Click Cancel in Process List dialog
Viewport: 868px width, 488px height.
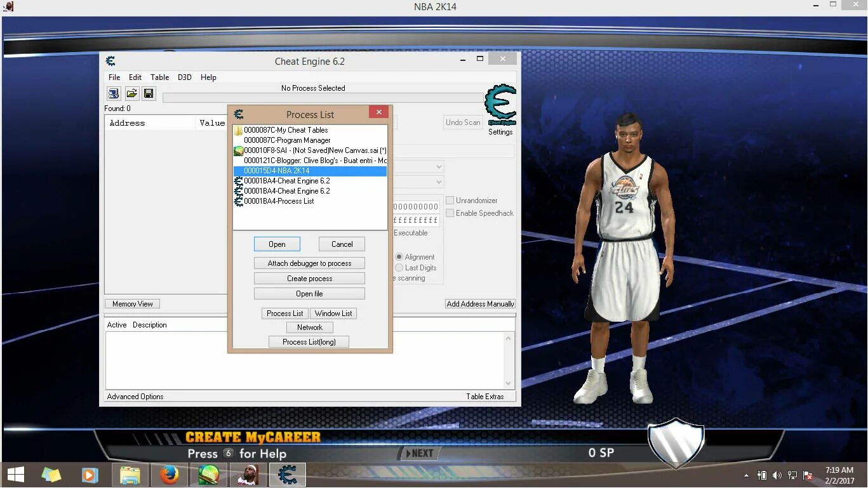pos(342,244)
